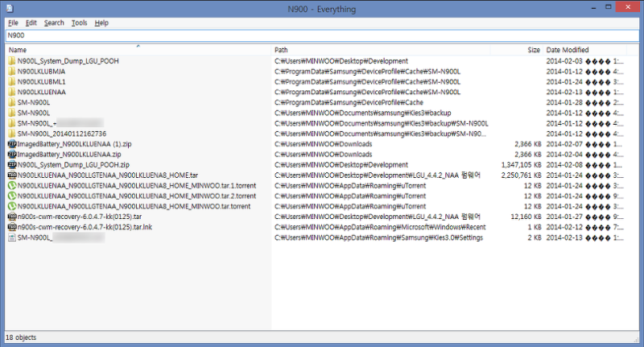Click the folder icon for N900LKLUBMJA
This screenshot has height=347, width=644.
[12, 72]
